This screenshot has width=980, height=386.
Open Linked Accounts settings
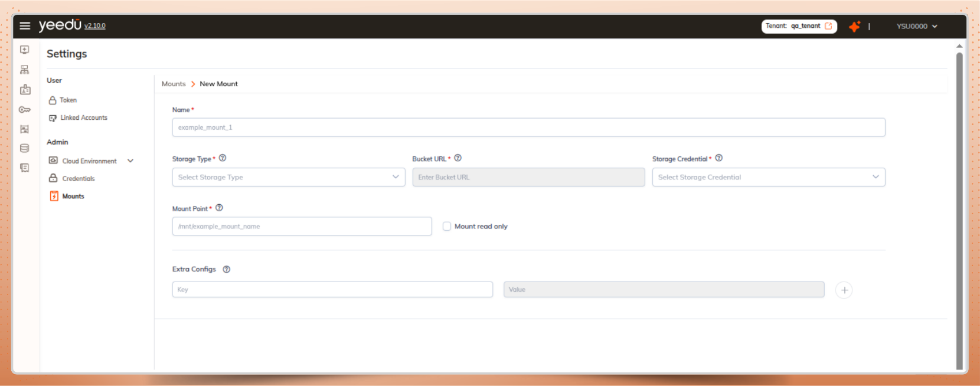[78, 118]
